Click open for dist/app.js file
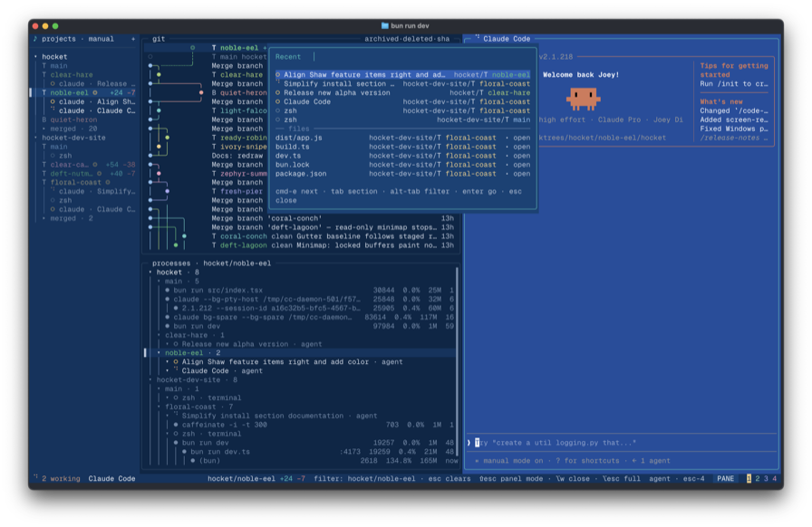The image size is (812, 527). tap(521, 138)
